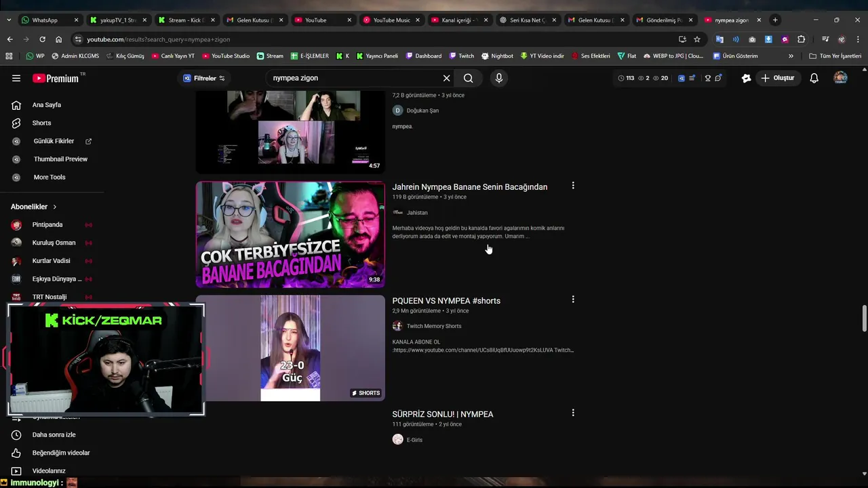Switch to YouTube Music tab
Screen dimensions: 868x488
[392, 20]
